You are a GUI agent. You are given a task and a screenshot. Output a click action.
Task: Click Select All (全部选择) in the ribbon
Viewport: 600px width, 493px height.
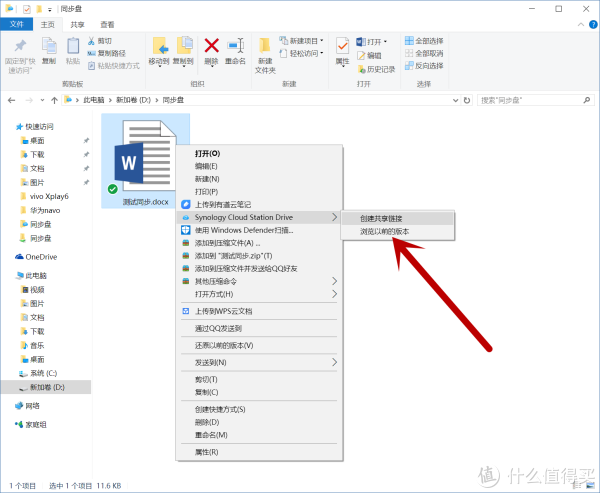424,41
